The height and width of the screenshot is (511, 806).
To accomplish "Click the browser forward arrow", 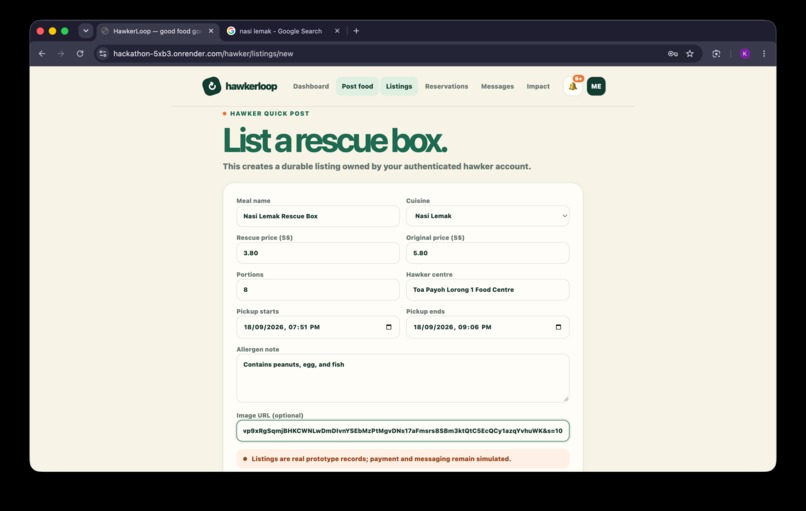I will click(x=61, y=53).
